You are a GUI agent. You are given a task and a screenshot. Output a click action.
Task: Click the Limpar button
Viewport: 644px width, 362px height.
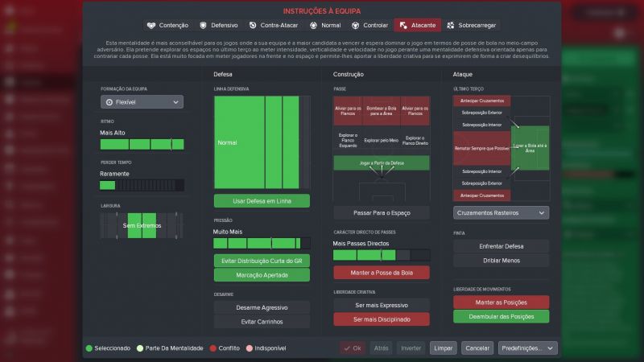(443, 348)
